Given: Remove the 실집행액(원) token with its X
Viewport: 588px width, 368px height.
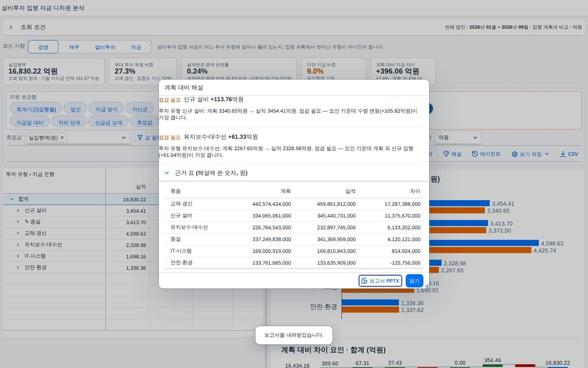Looking at the screenshot, I should click(62, 138).
